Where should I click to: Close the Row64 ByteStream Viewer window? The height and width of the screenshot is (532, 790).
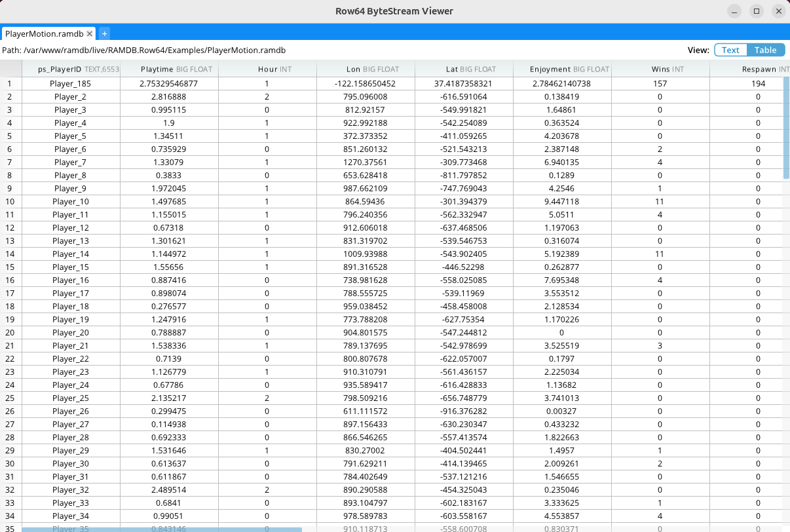(778, 11)
